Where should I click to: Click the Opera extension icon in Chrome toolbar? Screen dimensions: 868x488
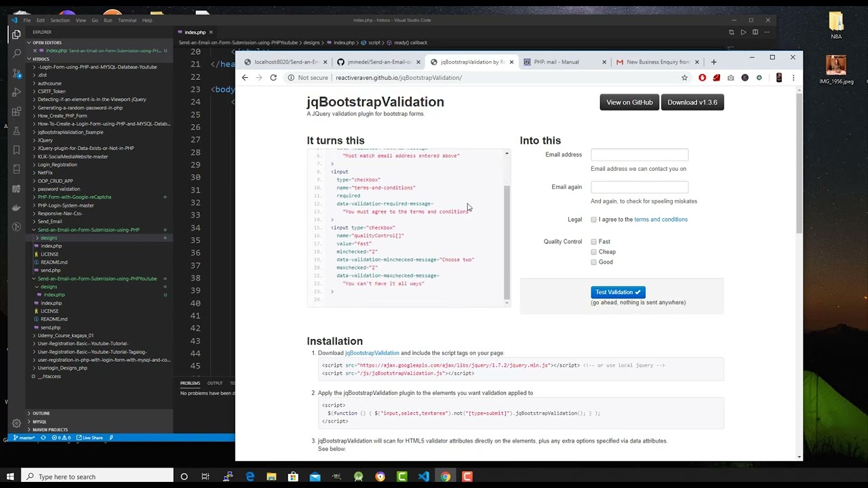tap(702, 78)
